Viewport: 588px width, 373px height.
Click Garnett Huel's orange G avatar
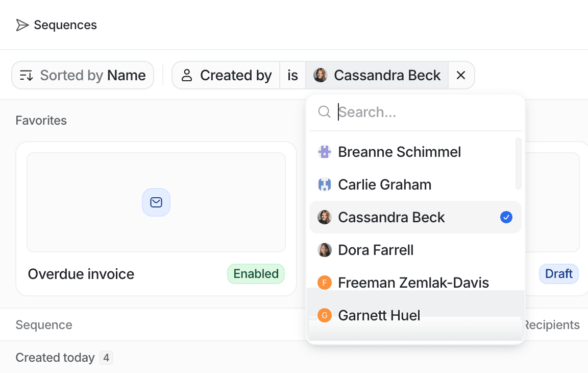click(x=325, y=315)
